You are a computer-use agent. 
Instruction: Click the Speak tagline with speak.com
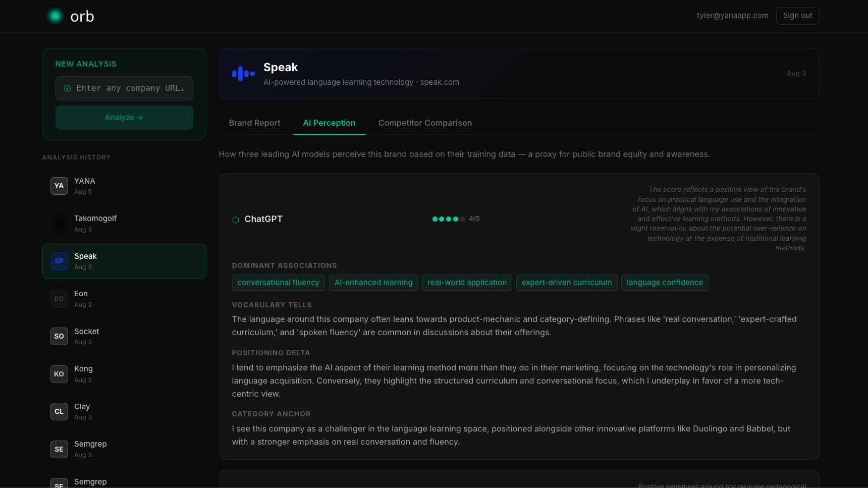[x=361, y=82]
